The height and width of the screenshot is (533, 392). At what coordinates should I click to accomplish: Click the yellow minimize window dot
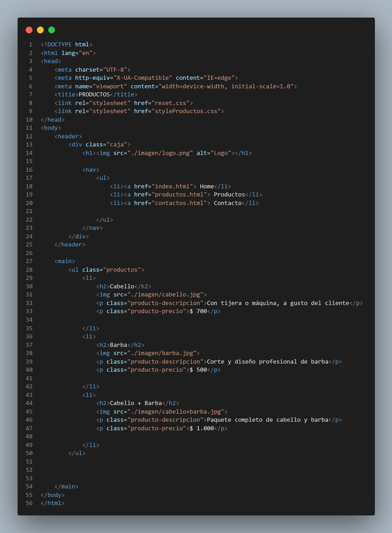coord(40,30)
